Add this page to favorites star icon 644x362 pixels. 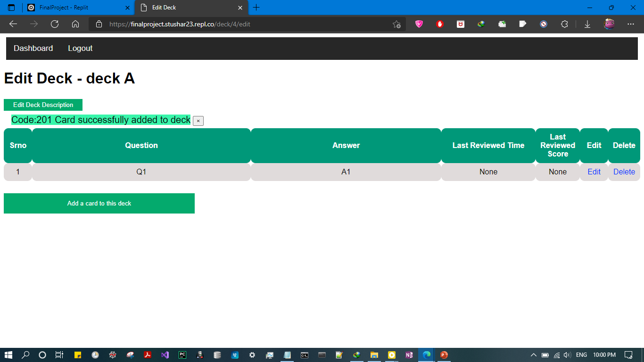point(396,24)
